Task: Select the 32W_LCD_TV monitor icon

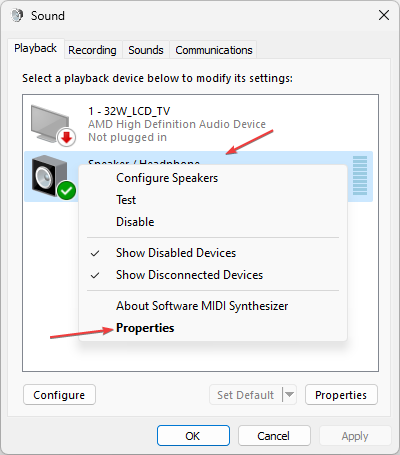Action: [50, 123]
